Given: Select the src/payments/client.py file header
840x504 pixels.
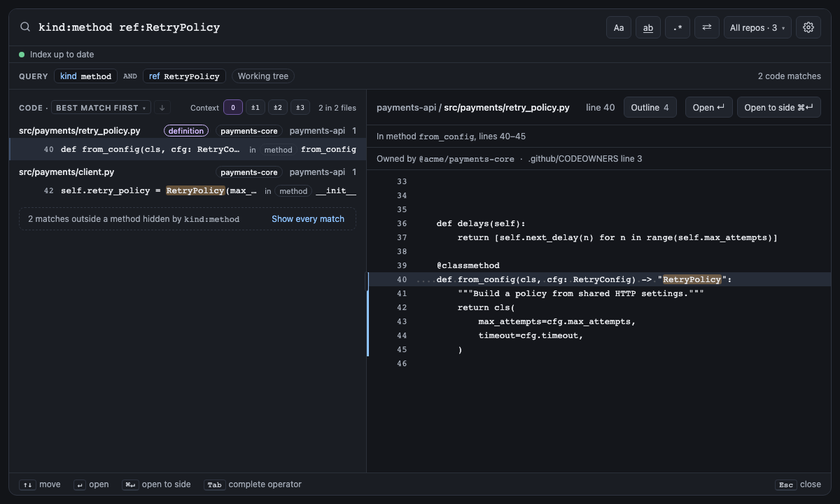Looking at the screenshot, I should coord(188,172).
